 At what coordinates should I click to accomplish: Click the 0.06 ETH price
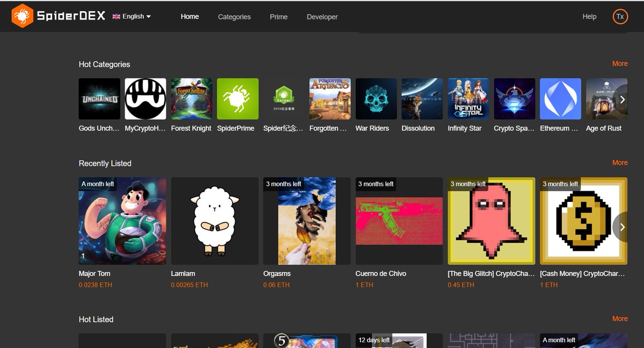[276, 285]
